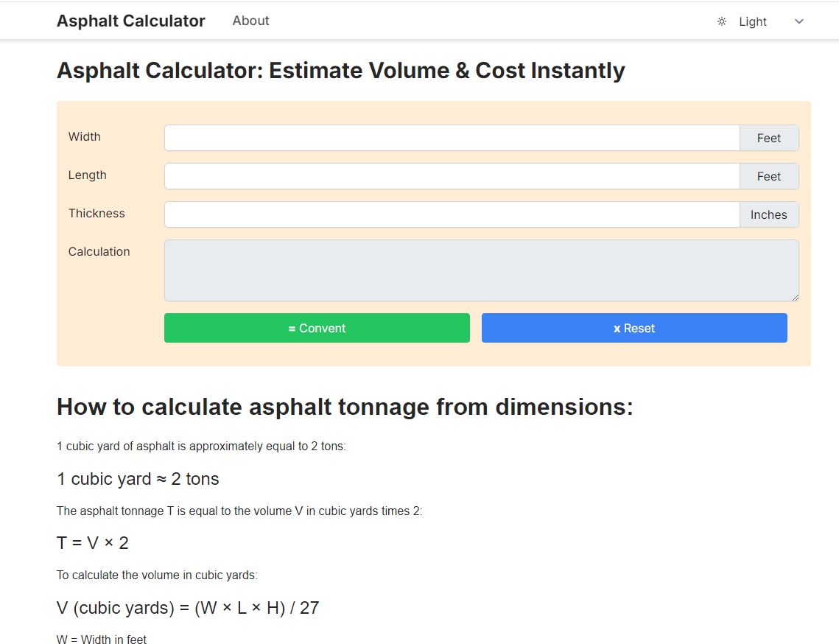Click the sun icon in the navbar

[721, 21]
